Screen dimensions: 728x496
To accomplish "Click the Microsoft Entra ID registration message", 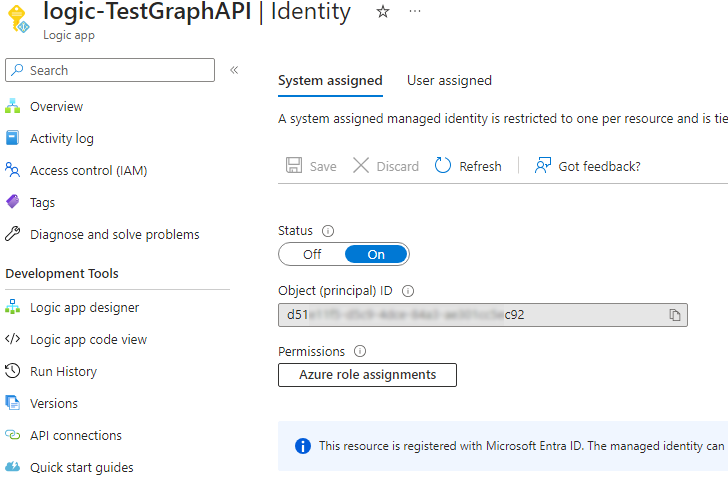I will click(x=521, y=446).
